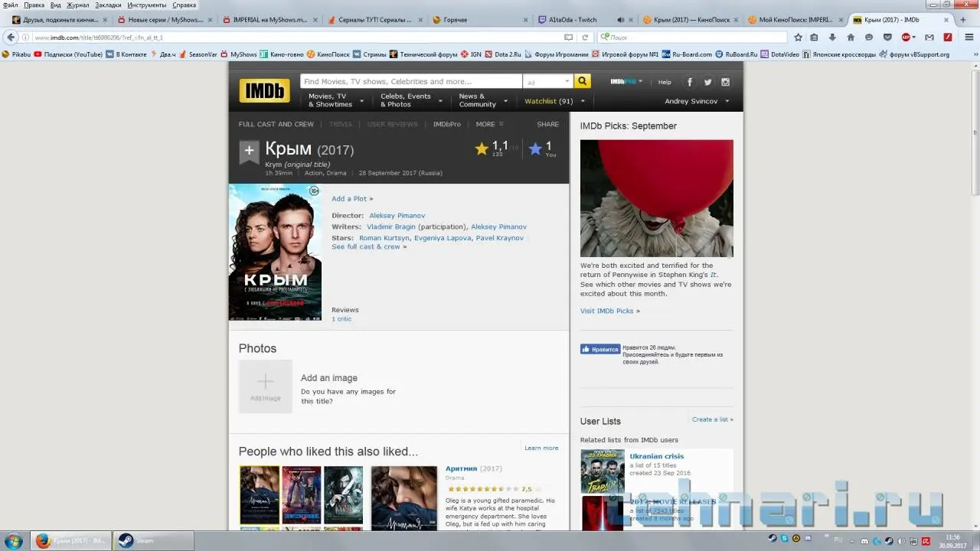Open the search category All dropdown
The height and width of the screenshot is (551, 980).
pos(548,81)
